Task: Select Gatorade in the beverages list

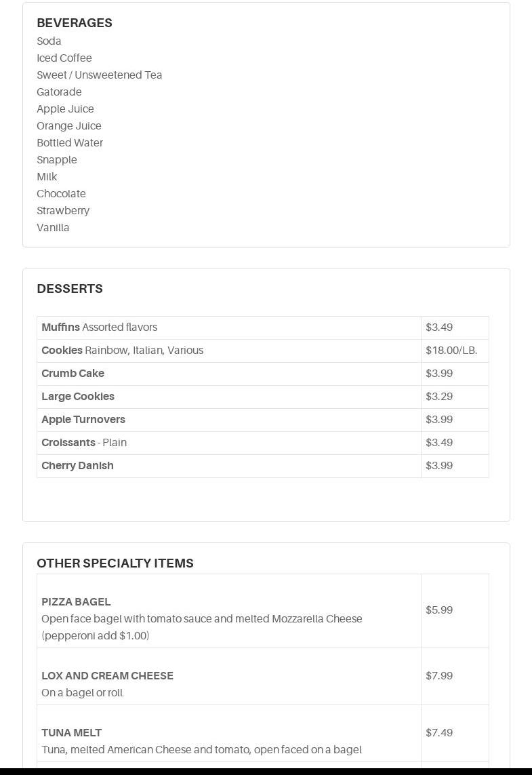Action: click(59, 92)
